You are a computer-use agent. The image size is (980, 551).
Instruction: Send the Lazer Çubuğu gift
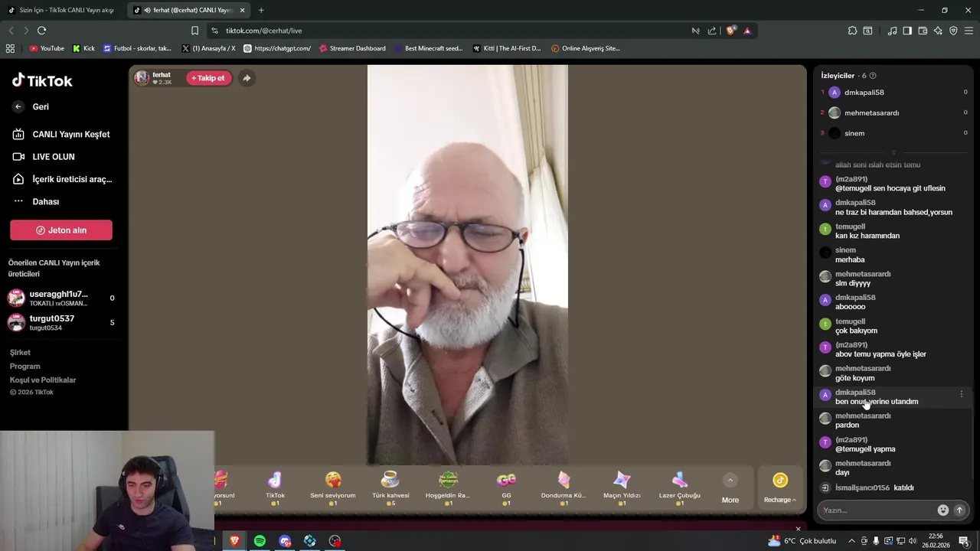tap(680, 488)
